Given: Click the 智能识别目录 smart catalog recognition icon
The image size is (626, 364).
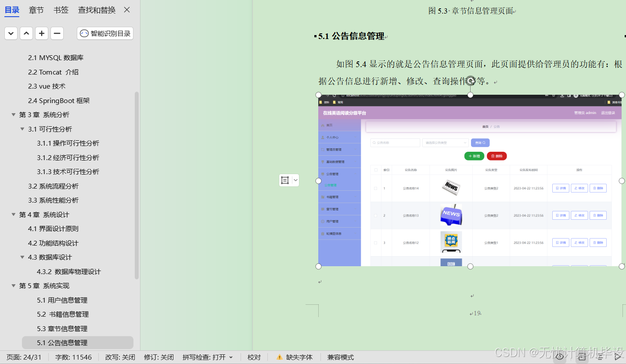Looking at the screenshot, I should point(84,33).
